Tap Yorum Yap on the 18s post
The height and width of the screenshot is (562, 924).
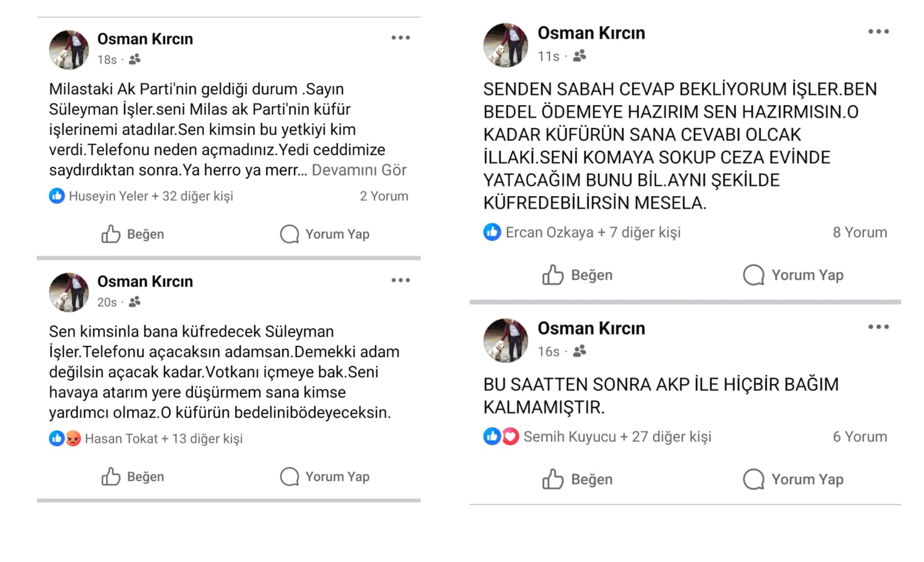(x=325, y=234)
